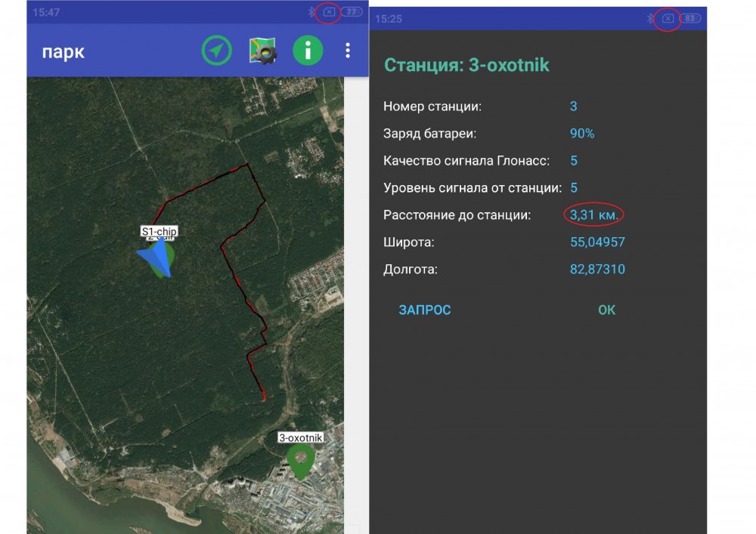Tap the battery 83 indicator

click(x=690, y=19)
